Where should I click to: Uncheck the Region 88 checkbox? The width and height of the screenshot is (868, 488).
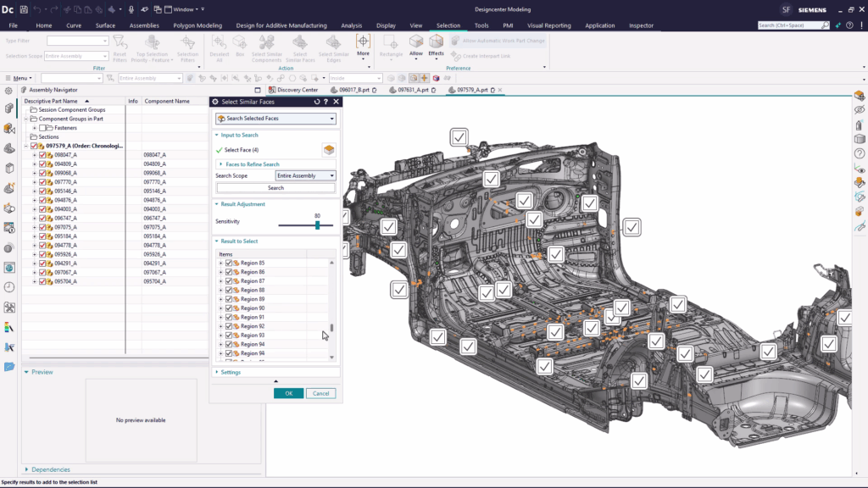point(229,291)
